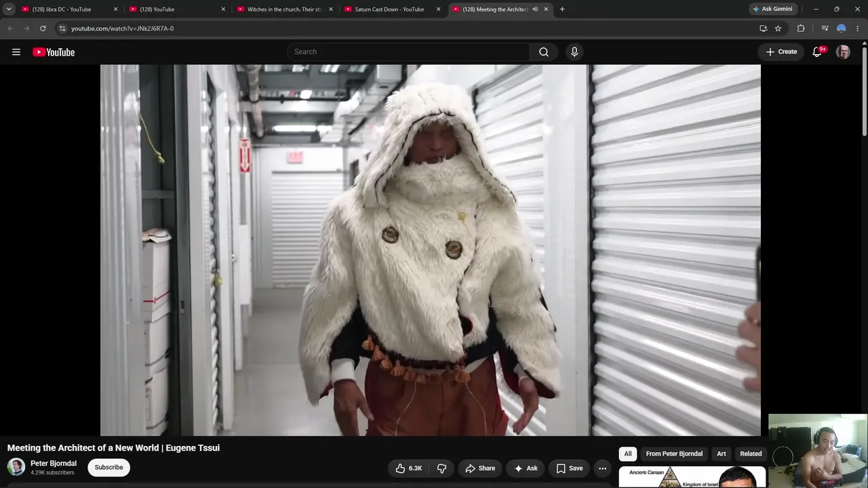868x488 pixels.
Task: Select the Related filter chip
Action: (751, 454)
